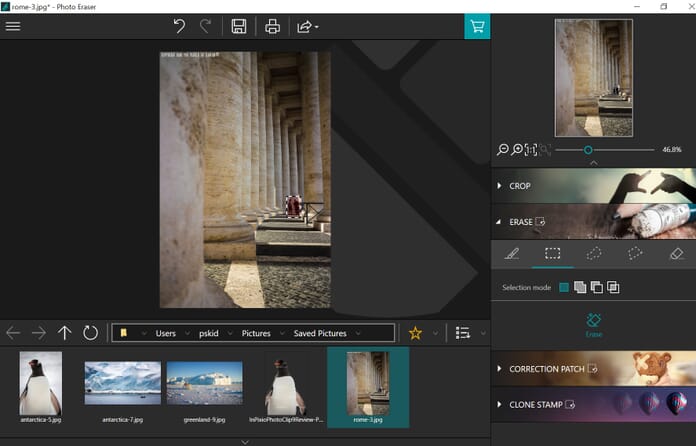Open dropdown arrow before Saved Pictures
Screen dimensions: 696x446
(x=282, y=333)
